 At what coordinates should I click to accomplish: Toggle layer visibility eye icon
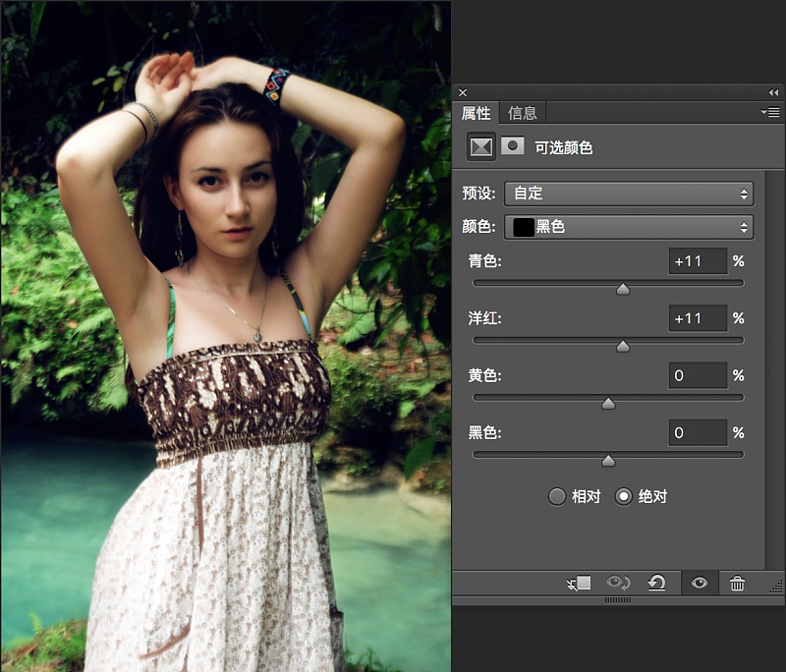(700, 583)
